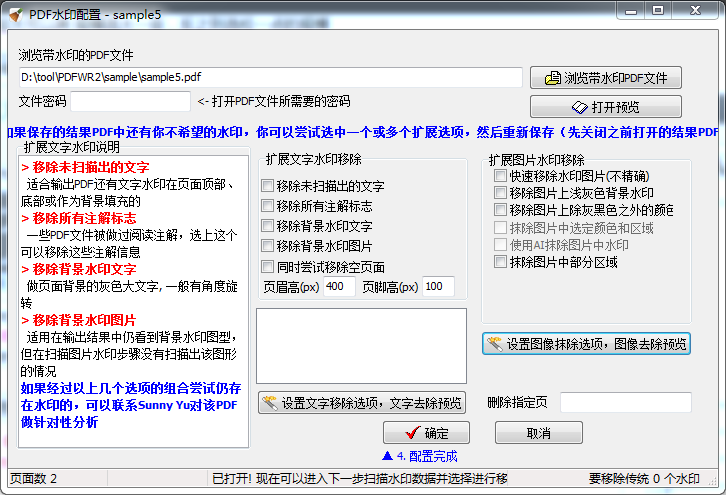Click the empty text box above text removal button
Image resolution: width=726 pixels, height=495 pixels.
click(362, 346)
